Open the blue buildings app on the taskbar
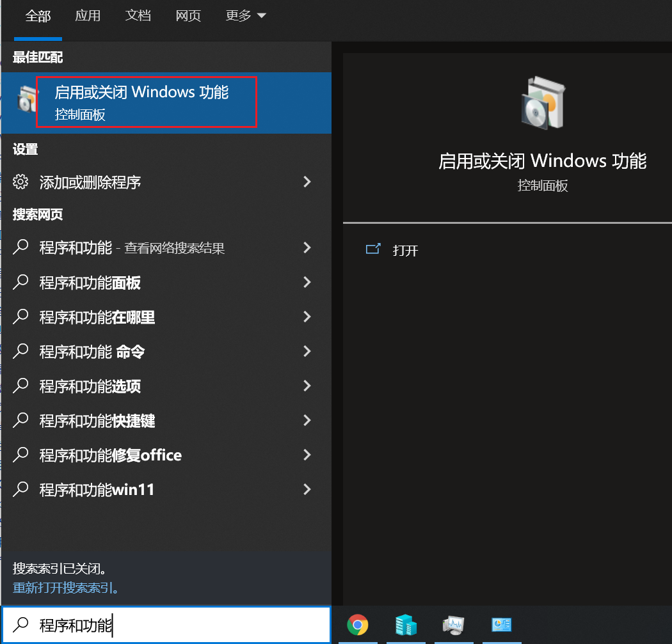This screenshot has height=644, width=672. [x=406, y=625]
